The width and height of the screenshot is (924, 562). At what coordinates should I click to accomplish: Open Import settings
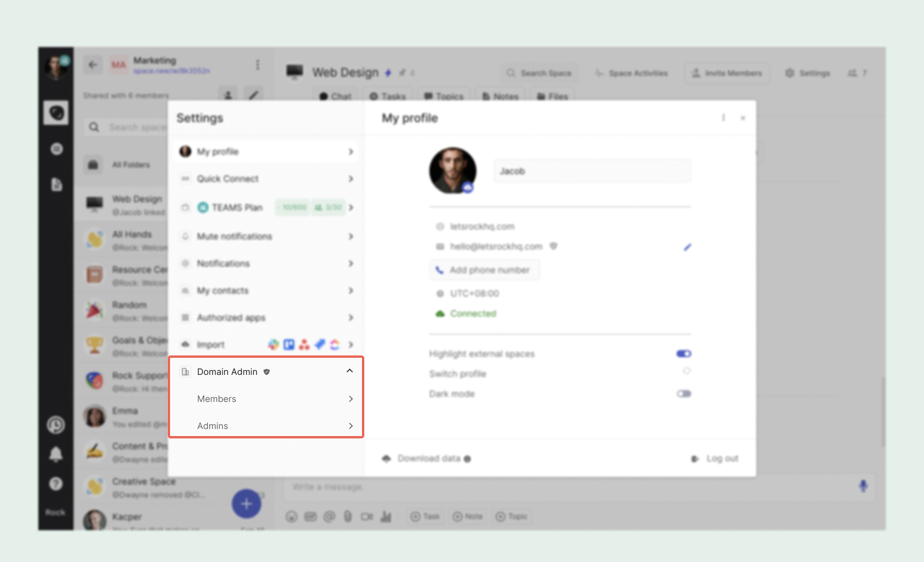coord(267,345)
